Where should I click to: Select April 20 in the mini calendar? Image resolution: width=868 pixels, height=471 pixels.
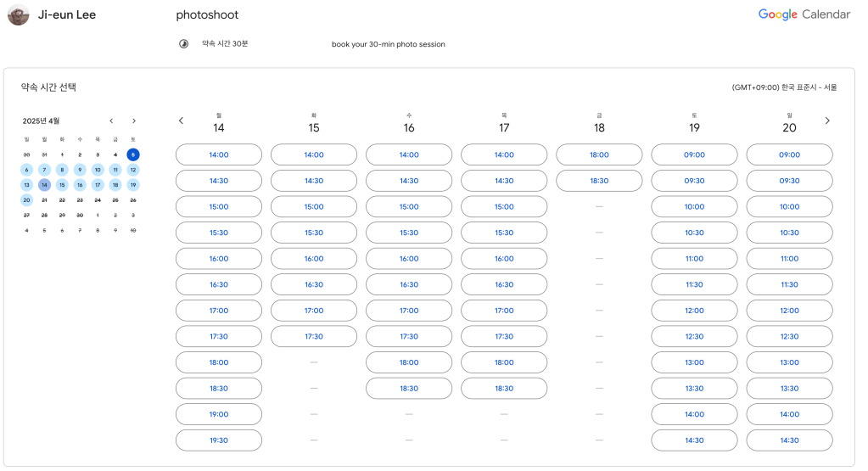[26, 200]
